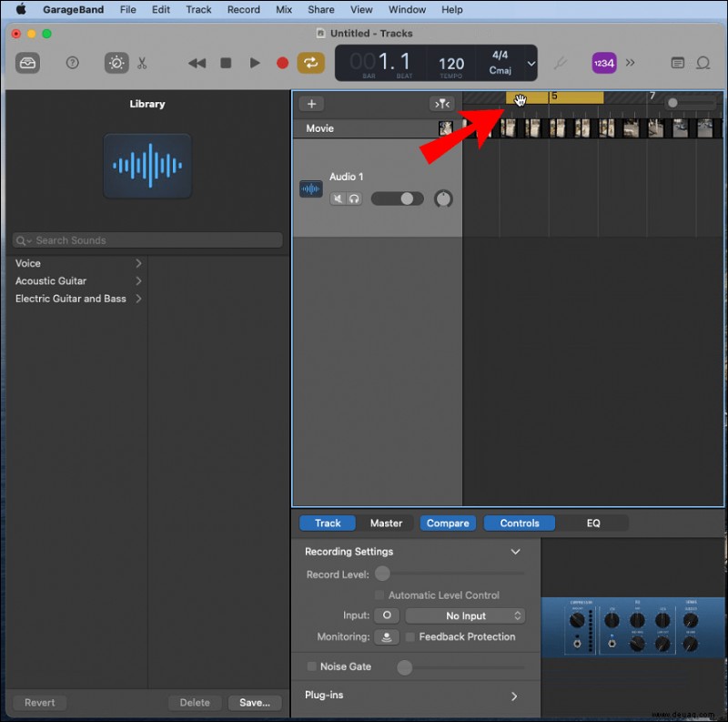Enable the Feedback Protection checkbox
Viewport: 728px width, 722px height.
(x=409, y=637)
